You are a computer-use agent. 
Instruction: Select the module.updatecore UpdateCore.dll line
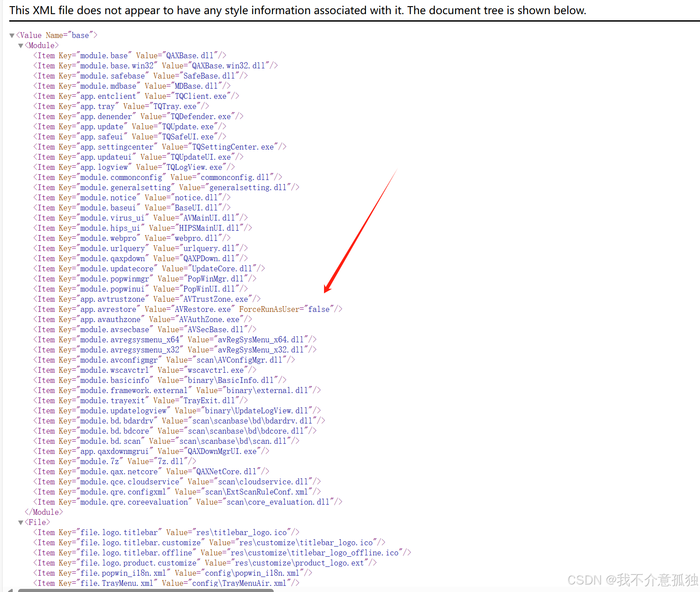(x=149, y=269)
